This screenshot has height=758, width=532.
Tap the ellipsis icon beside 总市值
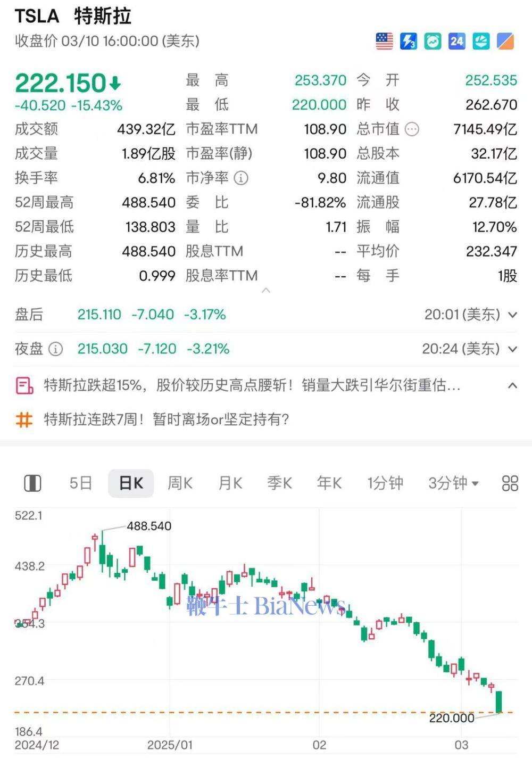click(x=412, y=129)
